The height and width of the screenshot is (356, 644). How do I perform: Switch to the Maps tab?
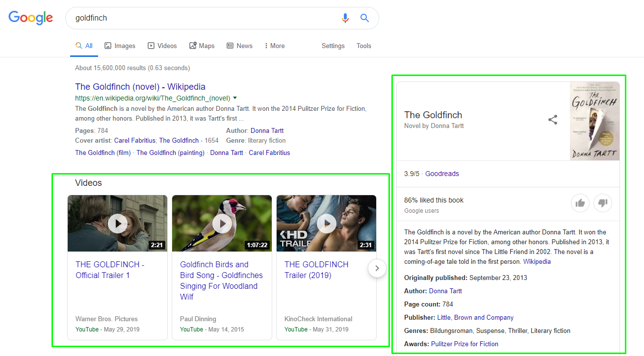[x=202, y=46]
